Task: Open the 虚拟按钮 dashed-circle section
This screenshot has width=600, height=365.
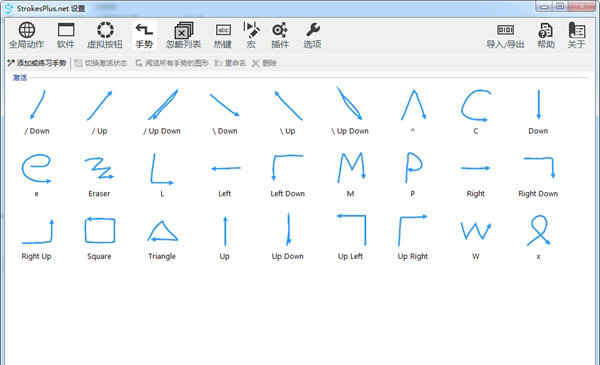Action: 105,35
